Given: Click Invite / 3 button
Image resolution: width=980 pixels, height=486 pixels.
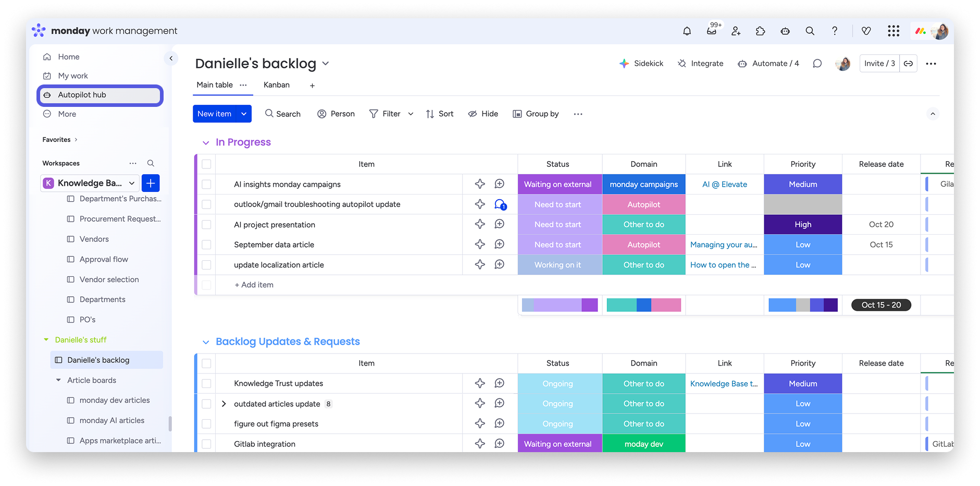Looking at the screenshot, I should pos(879,64).
